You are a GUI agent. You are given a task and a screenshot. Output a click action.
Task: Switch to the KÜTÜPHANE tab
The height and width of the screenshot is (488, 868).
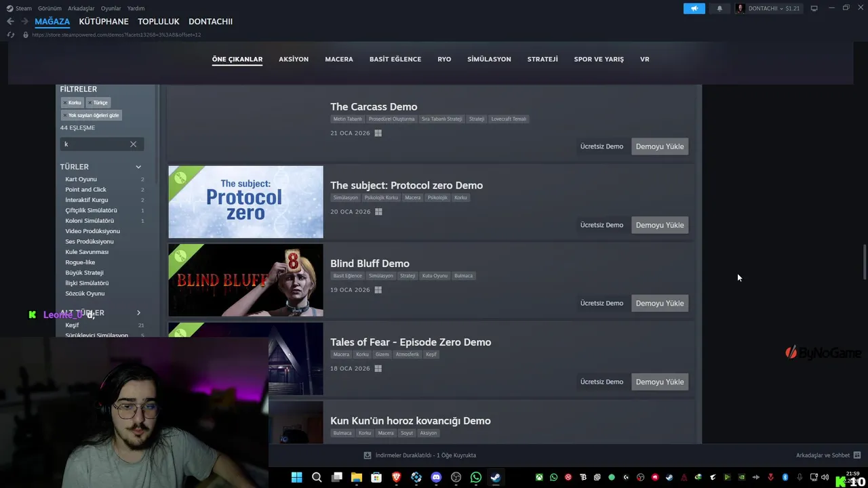pos(104,22)
